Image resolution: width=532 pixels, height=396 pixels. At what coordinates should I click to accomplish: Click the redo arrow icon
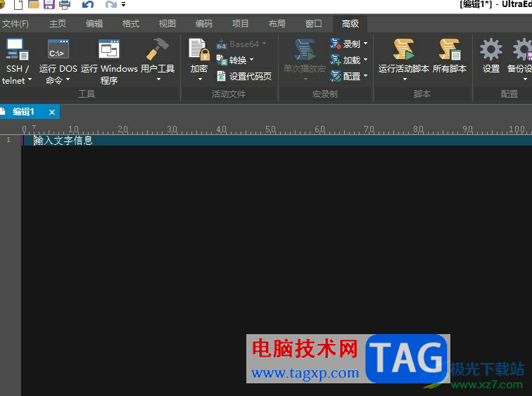click(x=111, y=4)
